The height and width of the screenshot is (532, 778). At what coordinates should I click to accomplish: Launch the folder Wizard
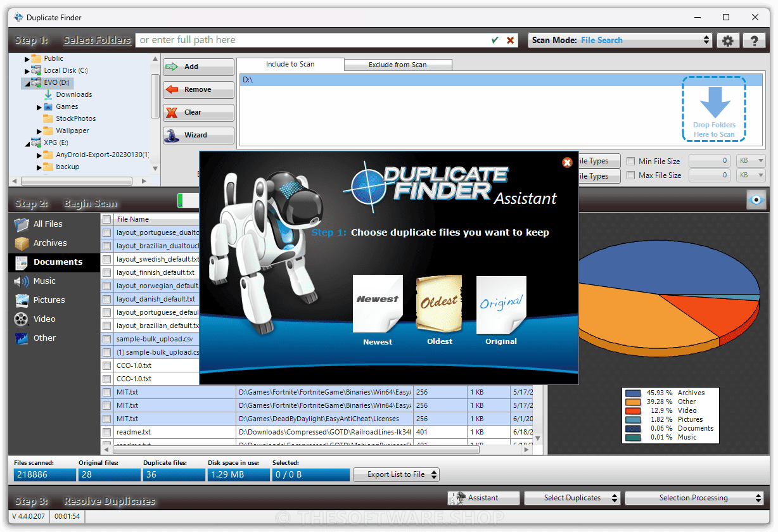click(198, 135)
